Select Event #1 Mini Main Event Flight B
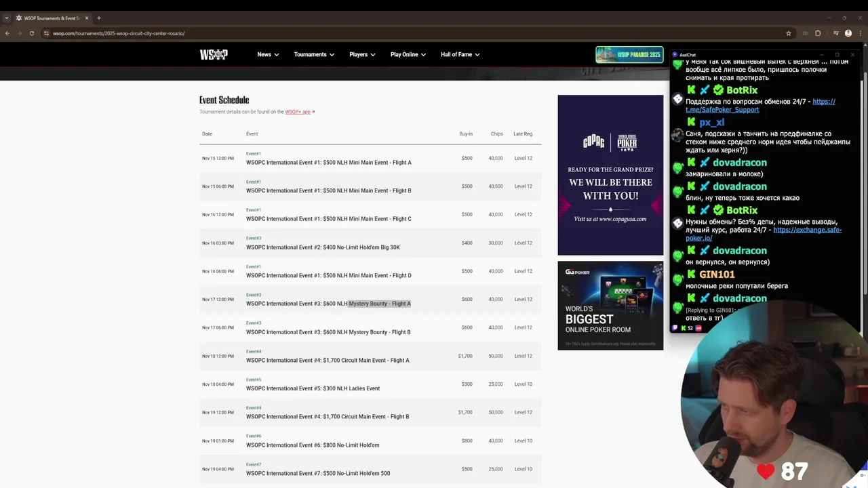The image size is (868, 488). (370, 186)
